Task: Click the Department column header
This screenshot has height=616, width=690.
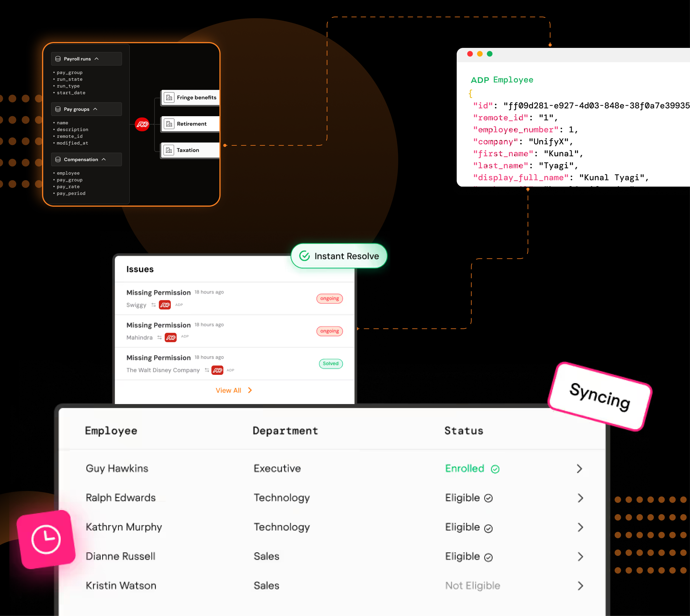Action: pyautogui.click(x=285, y=431)
